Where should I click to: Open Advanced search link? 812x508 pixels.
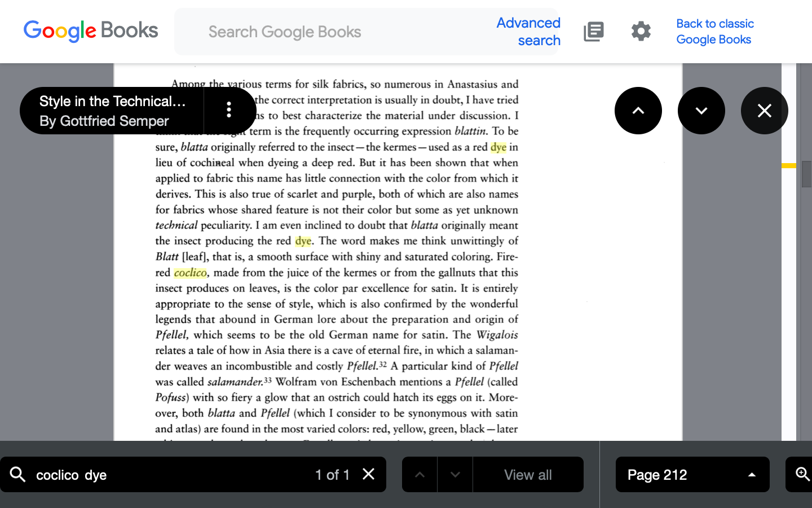click(528, 32)
